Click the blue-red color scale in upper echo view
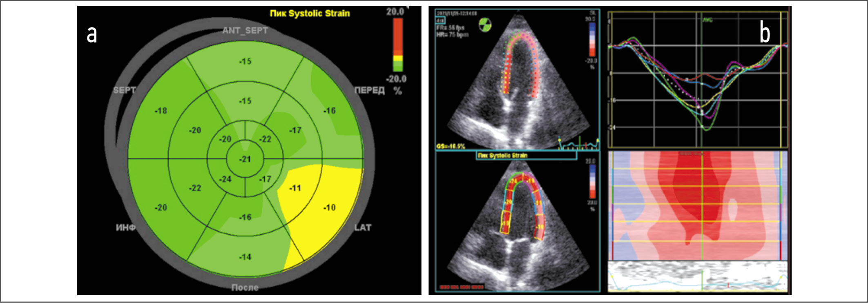 pyautogui.click(x=592, y=40)
